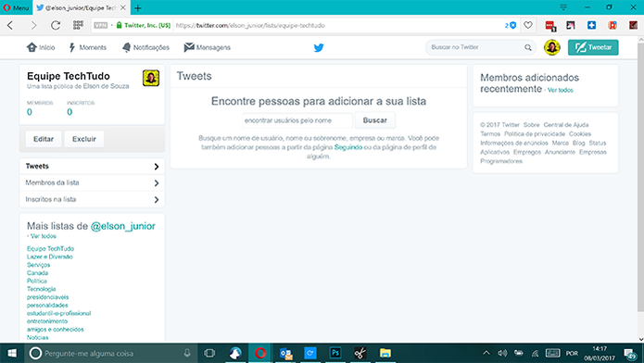Click the search magnifier icon

(528, 47)
